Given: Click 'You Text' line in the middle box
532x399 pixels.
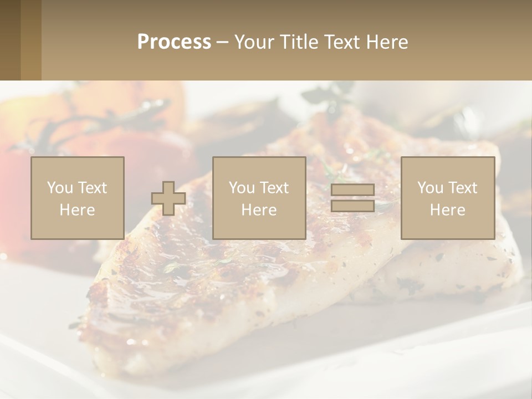Looking at the screenshot, I should [x=259, y=188].
